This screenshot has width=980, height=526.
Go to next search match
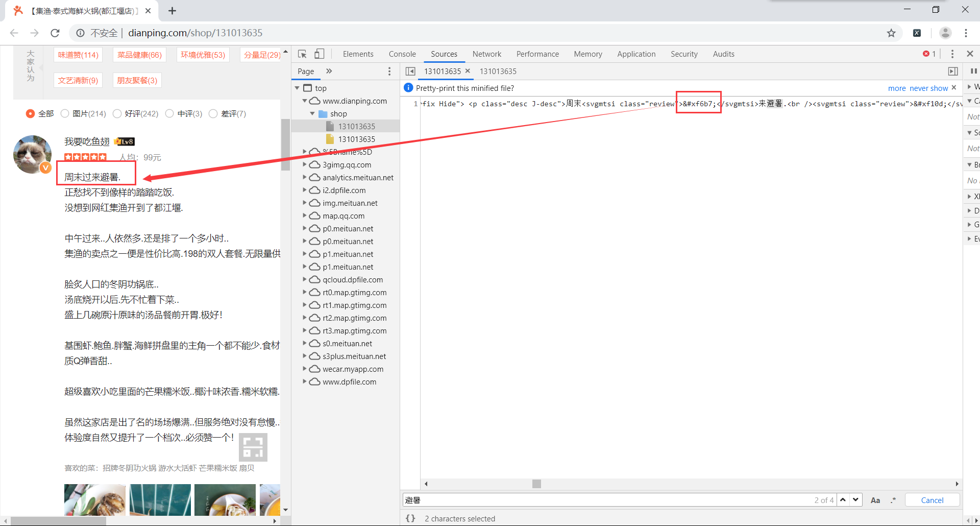[856, 500]
